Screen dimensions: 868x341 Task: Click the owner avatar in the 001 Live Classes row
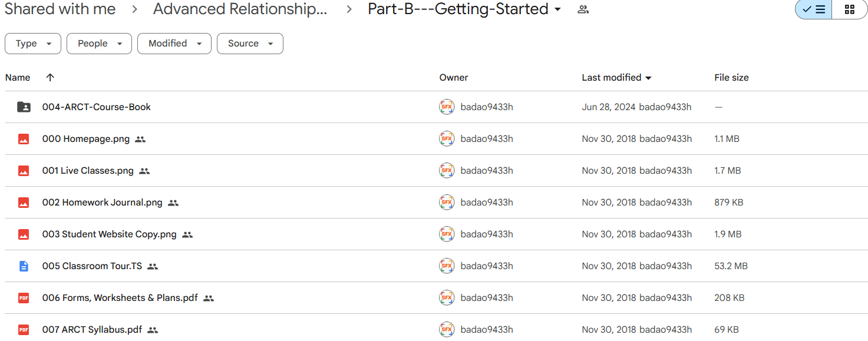coord(447,171)
